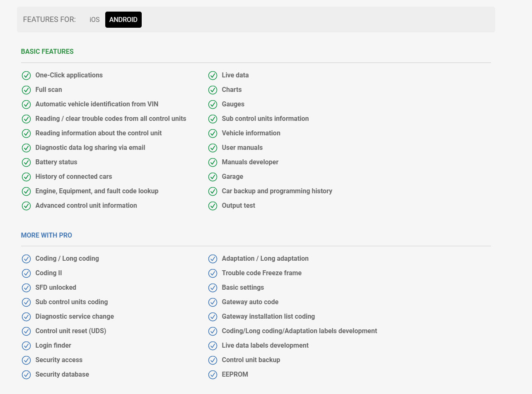The width and height of the screenshot is (532, 394).
Task: Click the Gateway auto code feature label
Action: tap(250, 302)
